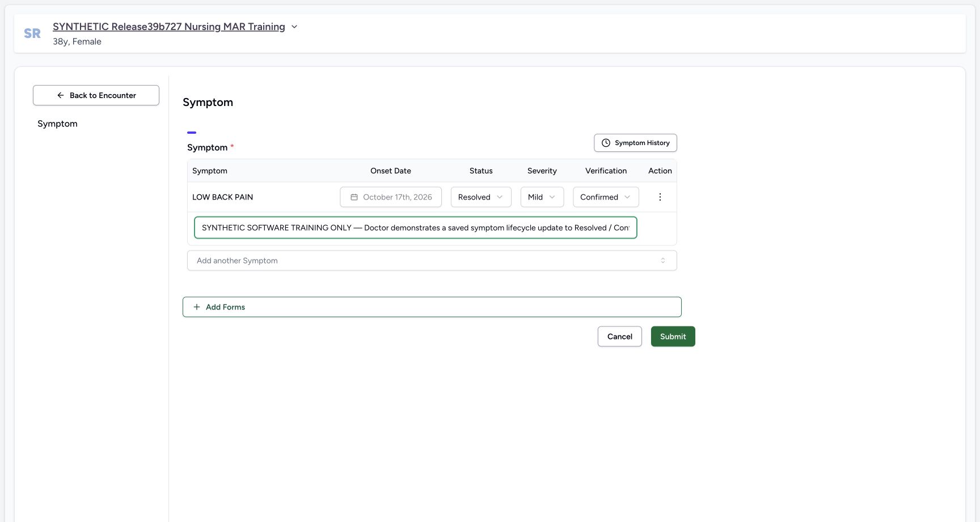Open the Add another Symptom combo box

coord(432,261)
